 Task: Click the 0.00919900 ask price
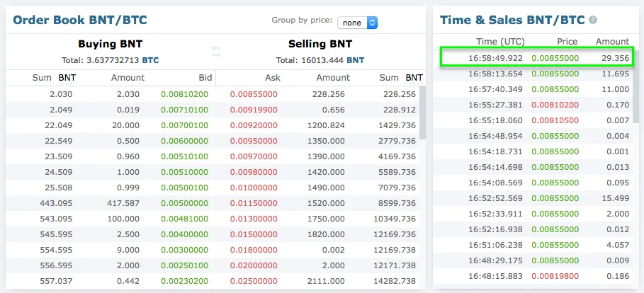tap(254, 110)
